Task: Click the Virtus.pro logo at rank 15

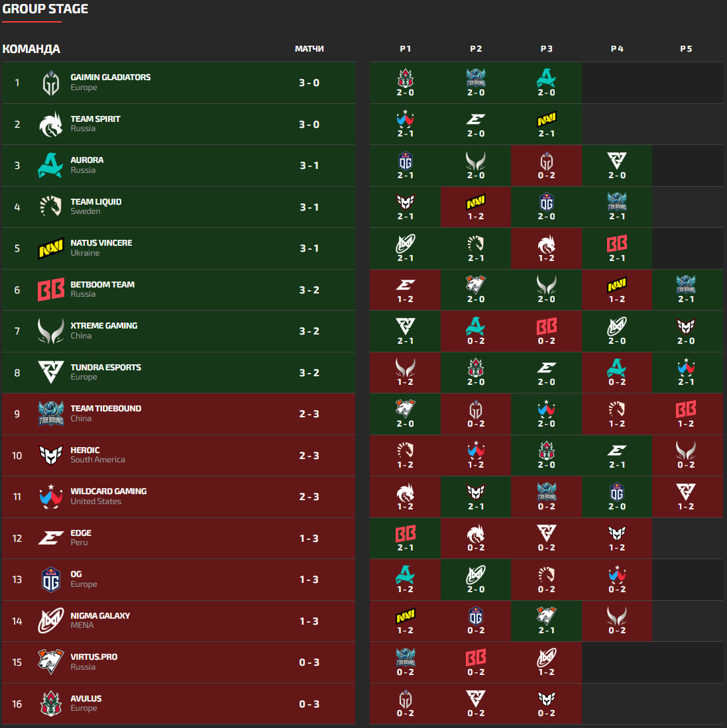Action: [x=51, y=662]
